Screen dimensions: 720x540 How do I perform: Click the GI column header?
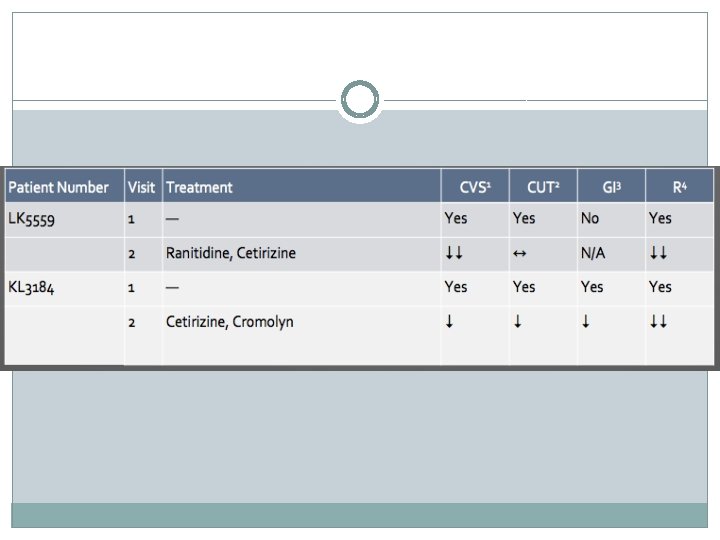point(610,187)
